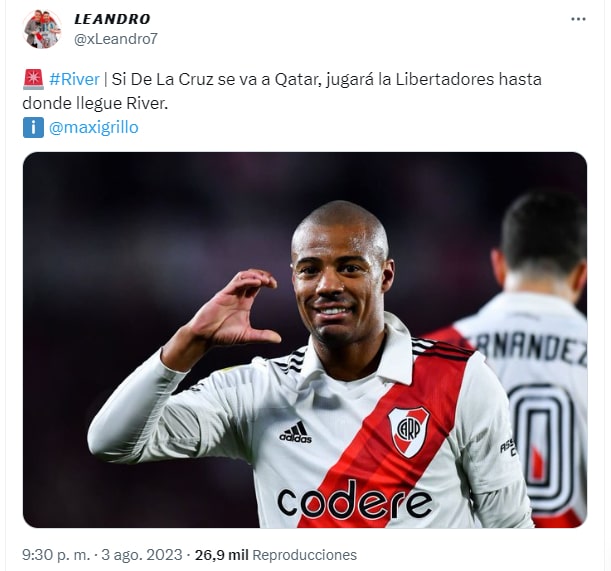Click the red siren emoji
The width and height of the screenshot is (611, 571).
tap(33, 80)
